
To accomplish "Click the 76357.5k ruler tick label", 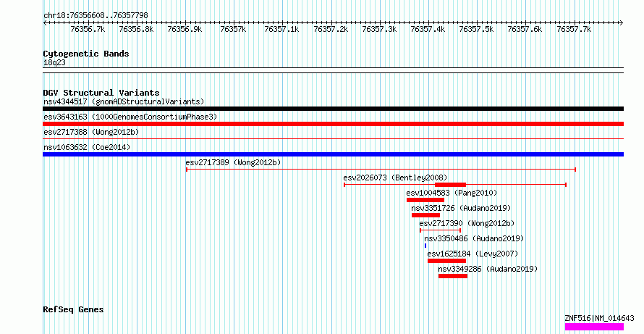I will click(x=476, y=29).
